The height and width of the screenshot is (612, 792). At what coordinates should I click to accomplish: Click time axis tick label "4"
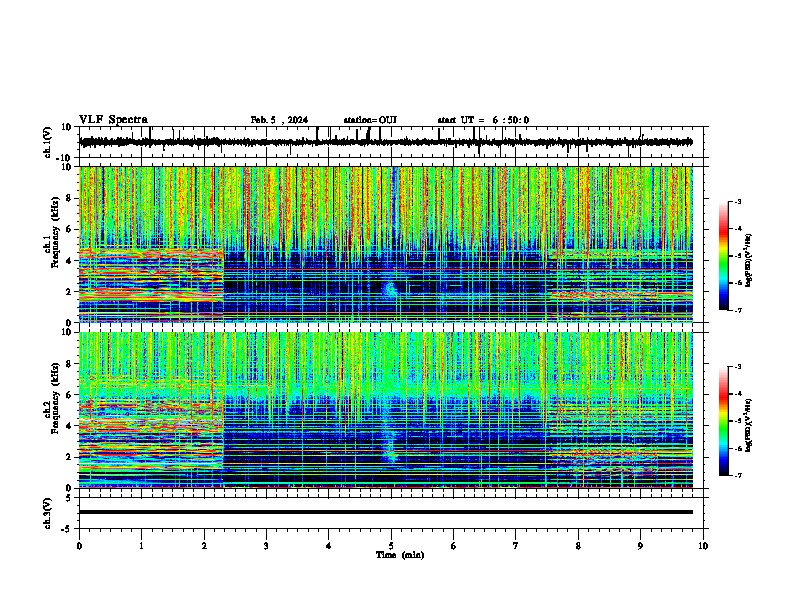point(329,546)
